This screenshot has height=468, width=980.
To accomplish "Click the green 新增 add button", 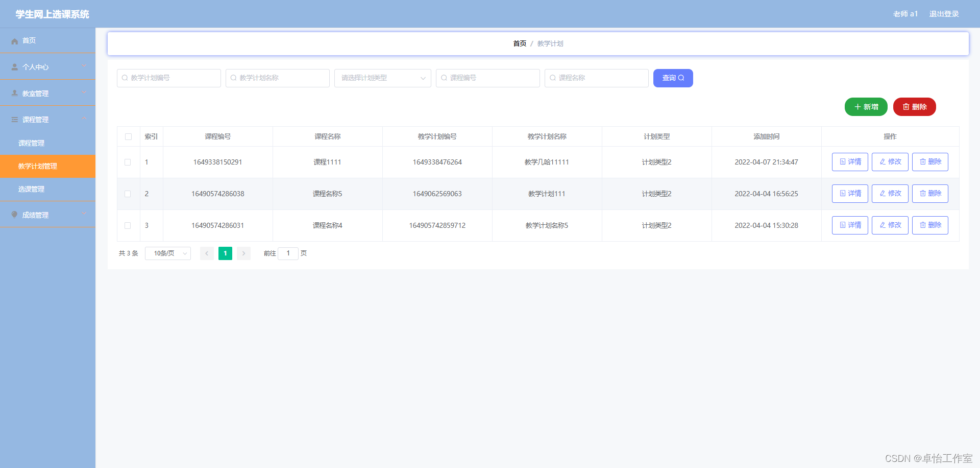I will (x=866, y=107).
